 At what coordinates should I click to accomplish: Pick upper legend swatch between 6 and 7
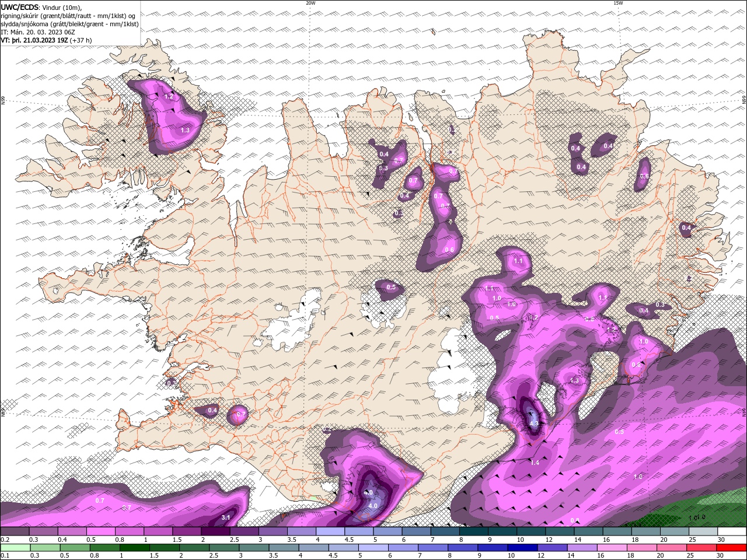[x=417, y=531]
